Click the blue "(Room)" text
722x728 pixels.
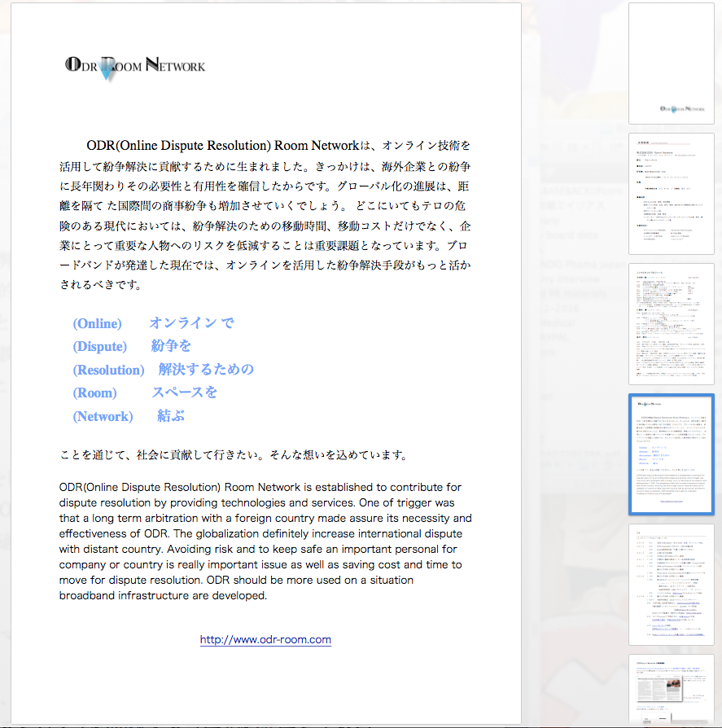coord(94,393)
